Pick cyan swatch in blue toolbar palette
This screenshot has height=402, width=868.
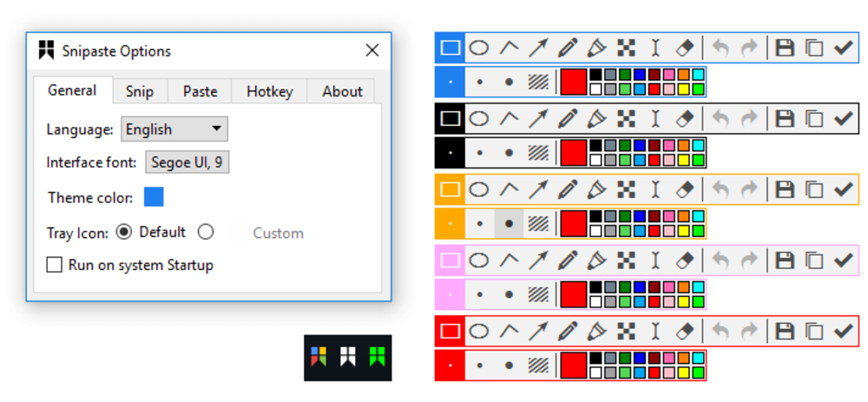pyautogui.click(x=698, y=75)
